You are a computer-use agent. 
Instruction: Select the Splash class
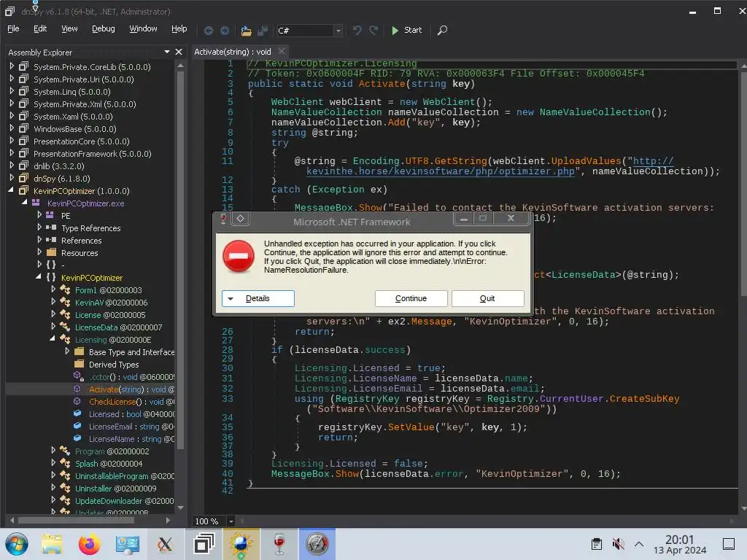[108, 463]
